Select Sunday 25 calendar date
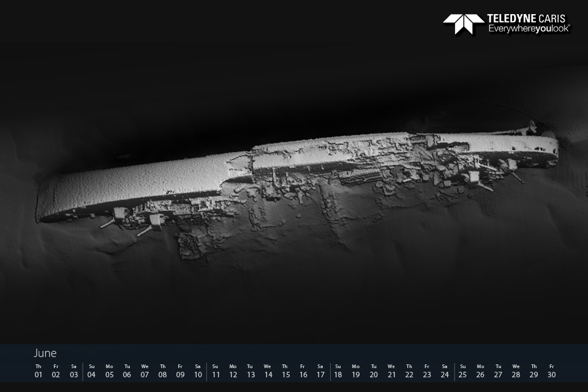 click(463, 371)
